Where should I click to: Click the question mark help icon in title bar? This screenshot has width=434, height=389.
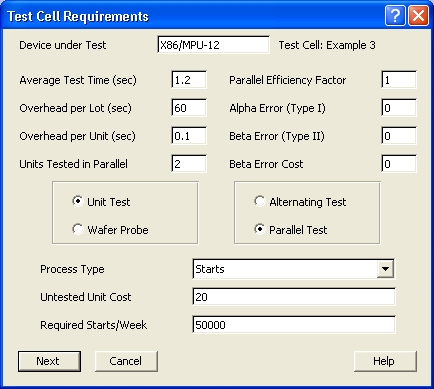pyautogui.click(x=395, y=16)
